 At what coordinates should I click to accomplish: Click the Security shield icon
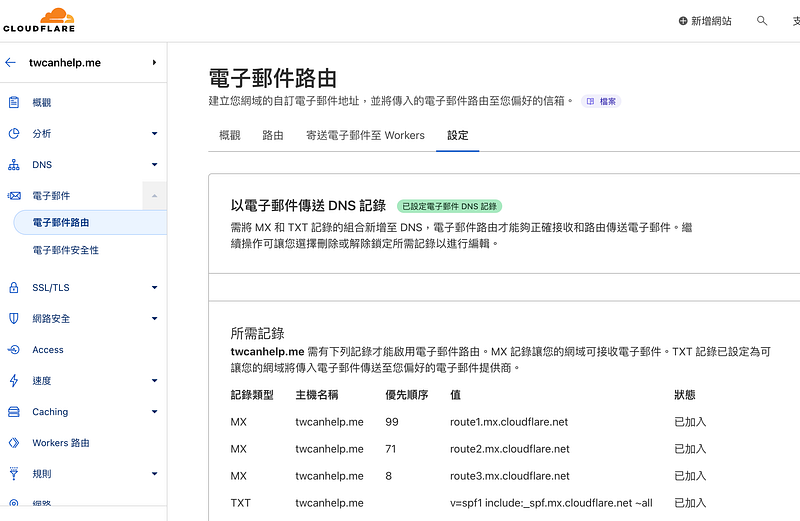[14, 319]
